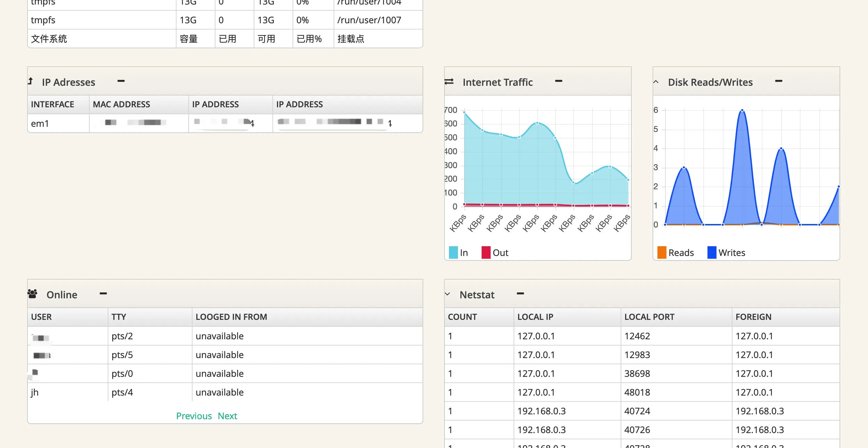Image resolution: width=868 pixels, height=448 pixels.
Task: Go to Next page of online users
Action: [x=227, y=416]
